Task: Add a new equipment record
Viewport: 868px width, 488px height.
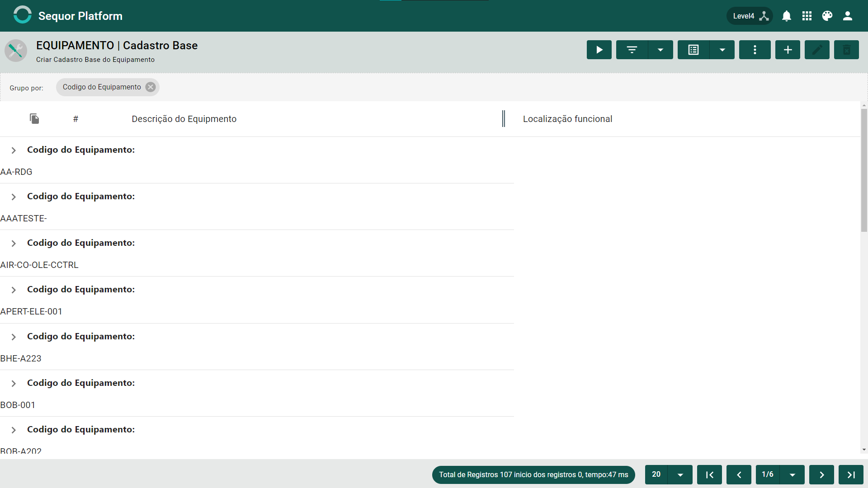Action: 788,50
